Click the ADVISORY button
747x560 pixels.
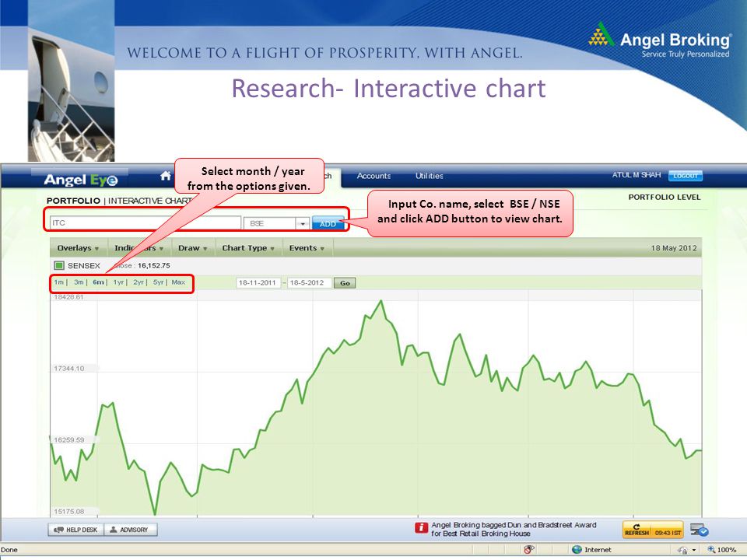(x=131, y=530)
